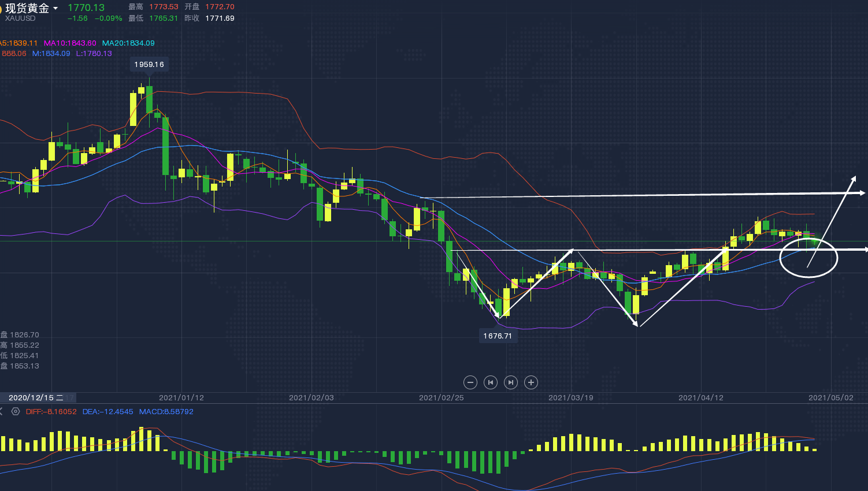Click the DIFF value in MACD legend
Viewport: 868px width, 491px height.
click(x=51, y=412)
